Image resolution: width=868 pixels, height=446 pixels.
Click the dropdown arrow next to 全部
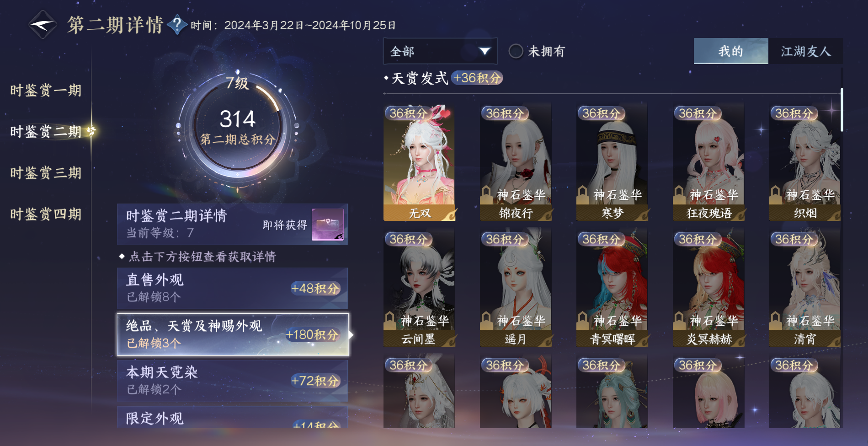pos(485,51)
